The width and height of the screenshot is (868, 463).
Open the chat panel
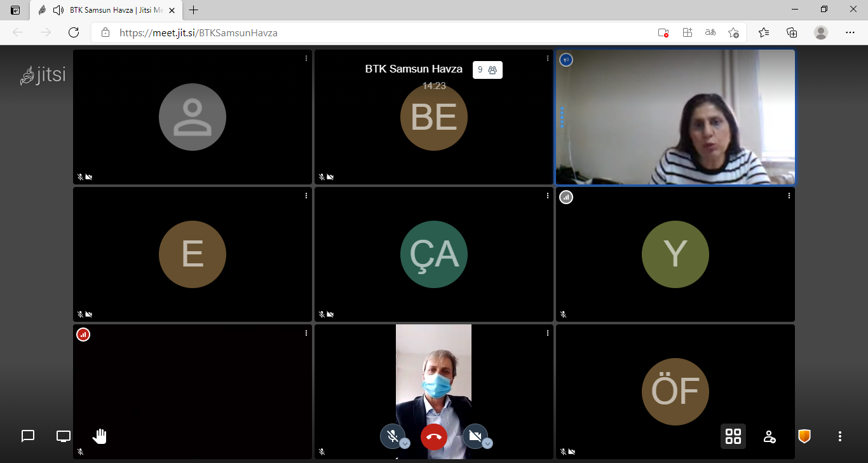coord(28,436)
